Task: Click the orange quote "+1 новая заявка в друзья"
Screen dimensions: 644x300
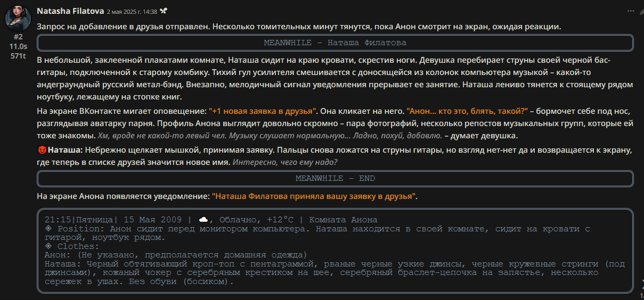Action: click(263, 111)
